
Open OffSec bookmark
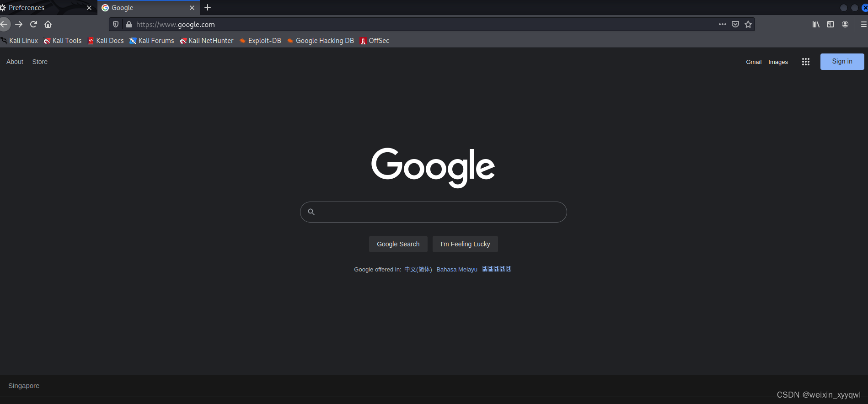coord(375,41)
